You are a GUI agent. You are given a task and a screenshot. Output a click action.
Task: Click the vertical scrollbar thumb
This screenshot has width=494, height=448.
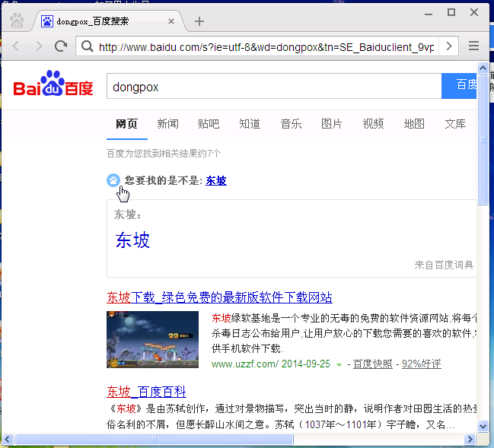tap(483, 139)
